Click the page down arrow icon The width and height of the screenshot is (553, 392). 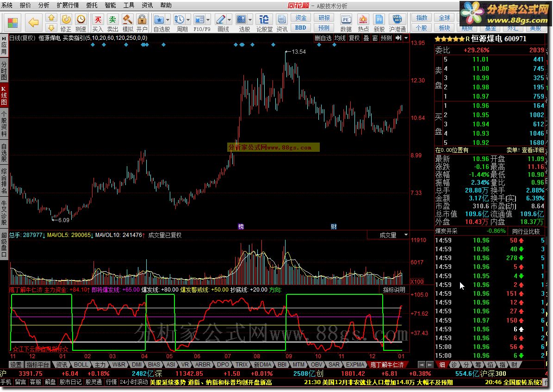[51, 27]
